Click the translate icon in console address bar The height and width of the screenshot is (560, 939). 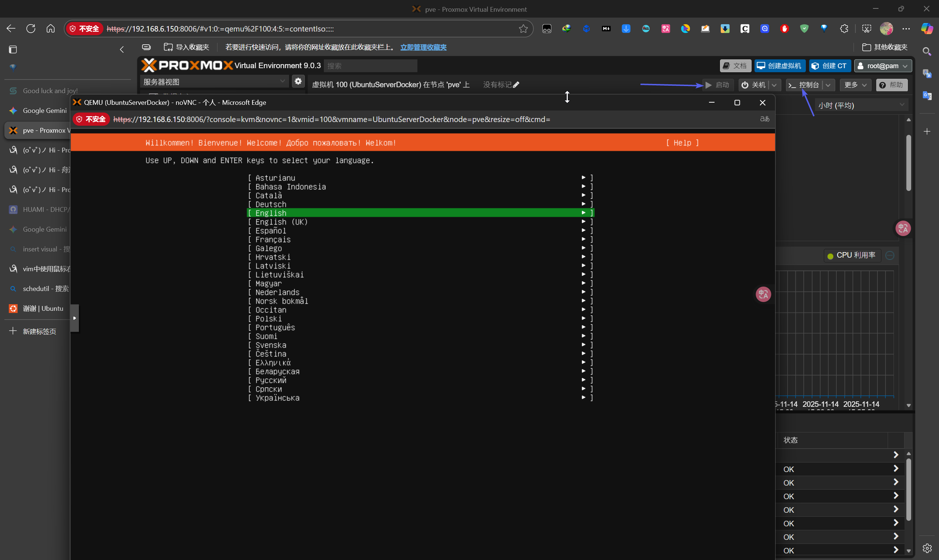[x=764, y=119]
